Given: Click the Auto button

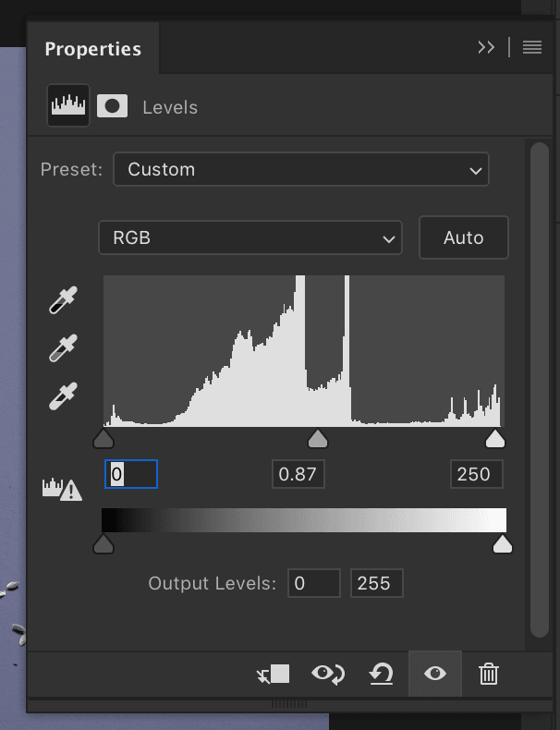Looking at the screenshot, I should [464, 237].
